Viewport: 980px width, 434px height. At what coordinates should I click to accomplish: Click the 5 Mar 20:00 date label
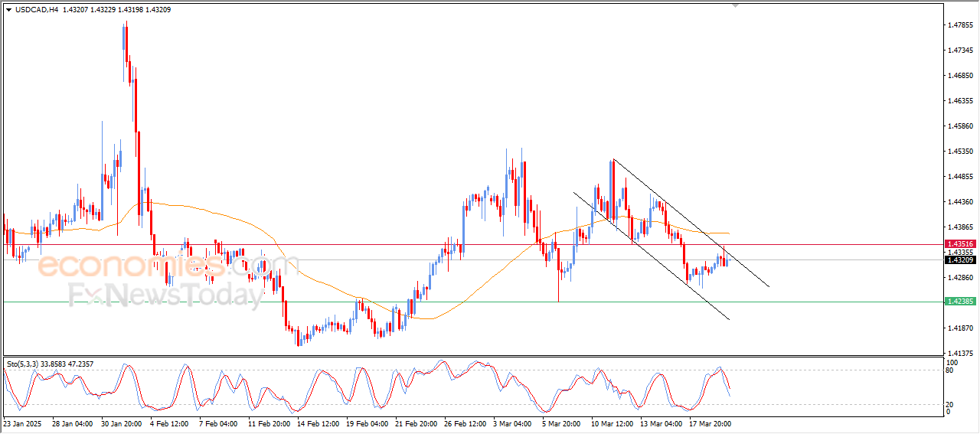pyautogui.click(x=561, y=423)
